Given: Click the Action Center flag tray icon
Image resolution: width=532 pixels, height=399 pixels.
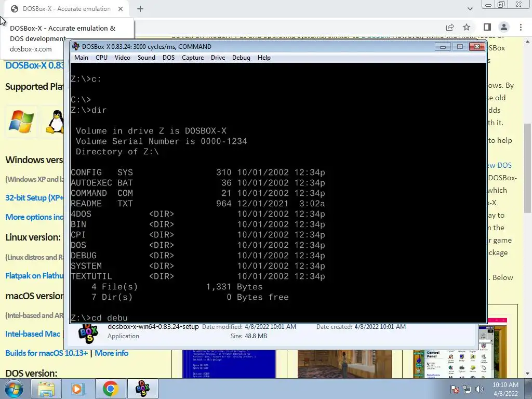Looking at the screenshot, I should pos(455,389).
